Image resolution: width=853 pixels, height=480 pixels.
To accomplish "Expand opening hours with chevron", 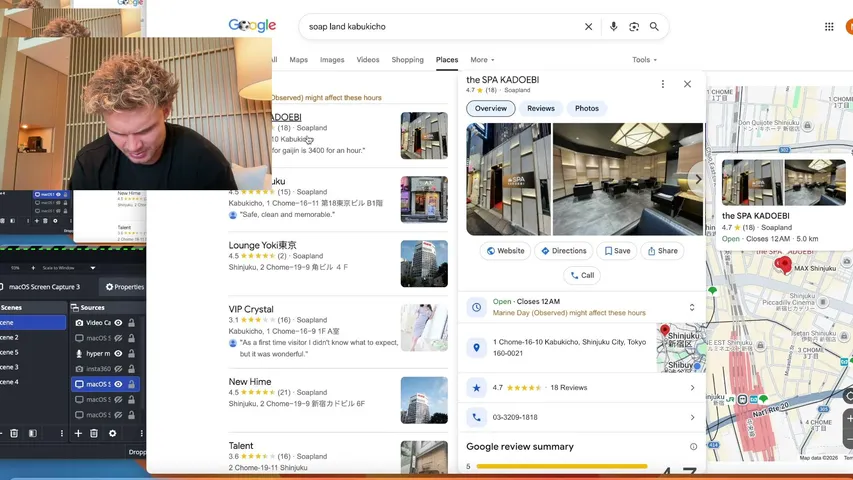I will 691,307.
